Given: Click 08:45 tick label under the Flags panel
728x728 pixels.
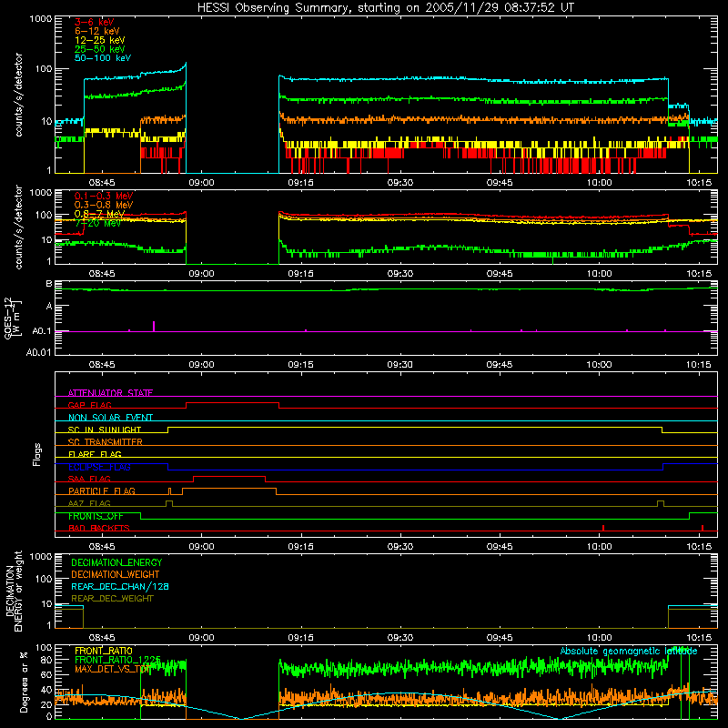Looking at the screenshot, I should tap(102, 547).
